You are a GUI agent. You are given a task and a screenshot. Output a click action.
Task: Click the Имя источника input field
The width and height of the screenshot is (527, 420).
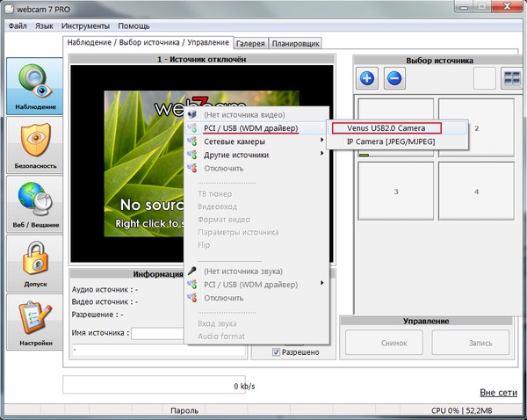point(157,333)
